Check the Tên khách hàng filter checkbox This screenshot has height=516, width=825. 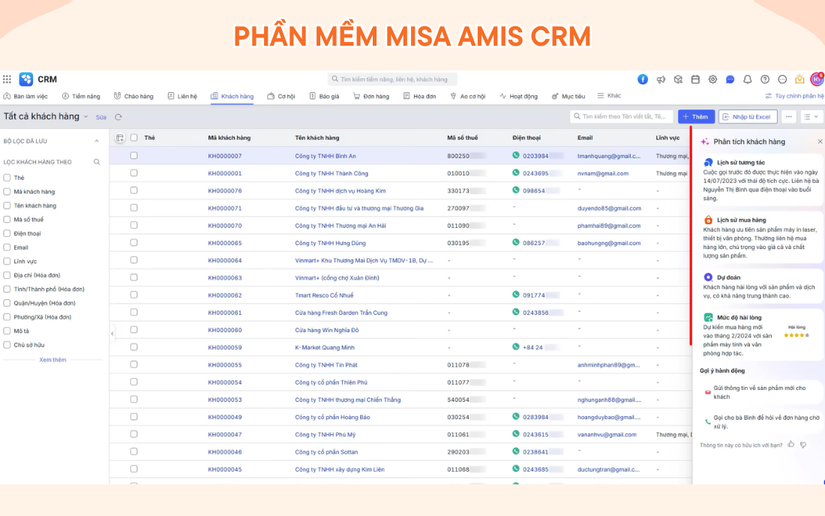pyautogui.click(x=7, y=206)
